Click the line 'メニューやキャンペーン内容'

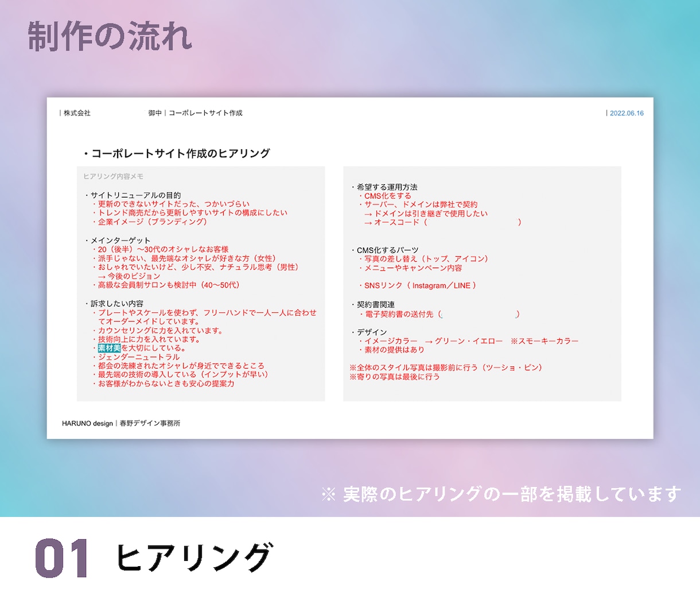point(413,268)
